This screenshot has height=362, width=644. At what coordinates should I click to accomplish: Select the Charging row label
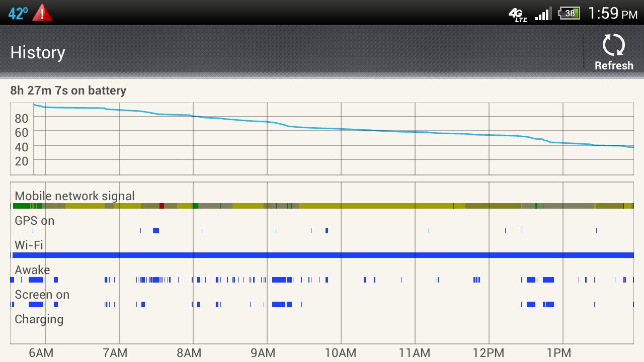point(39,319)
